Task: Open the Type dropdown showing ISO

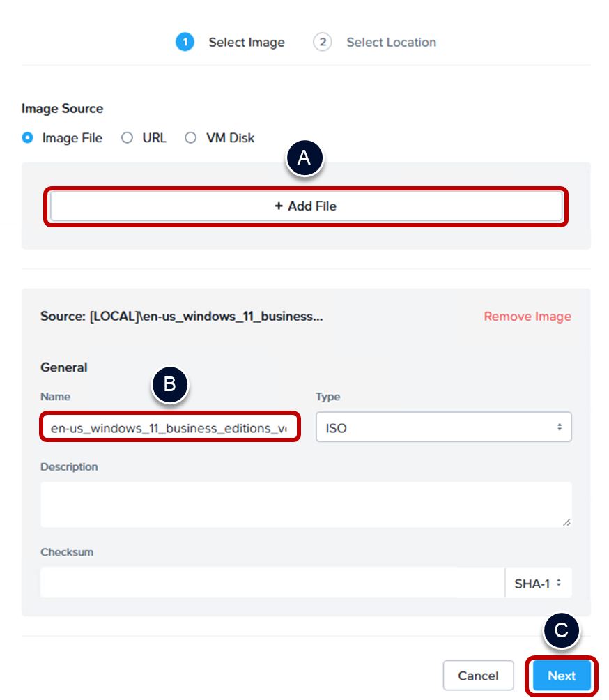Action: [444, 427]
